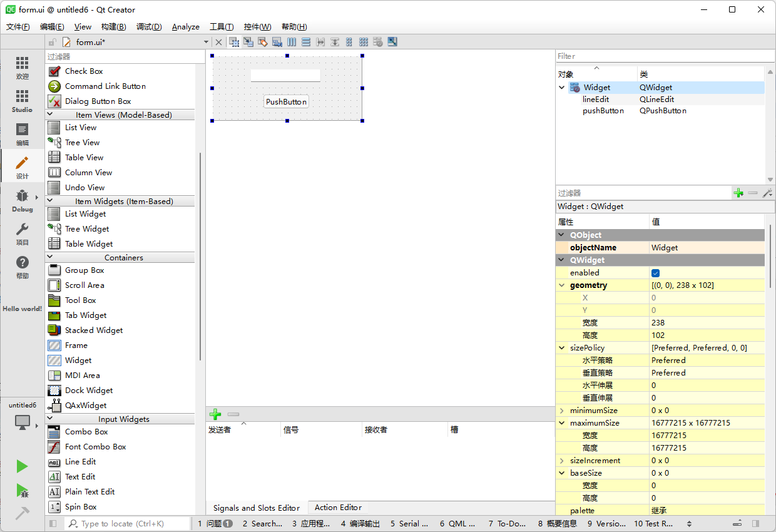Toggle the left sidebar from the status bar

(53, 524)
